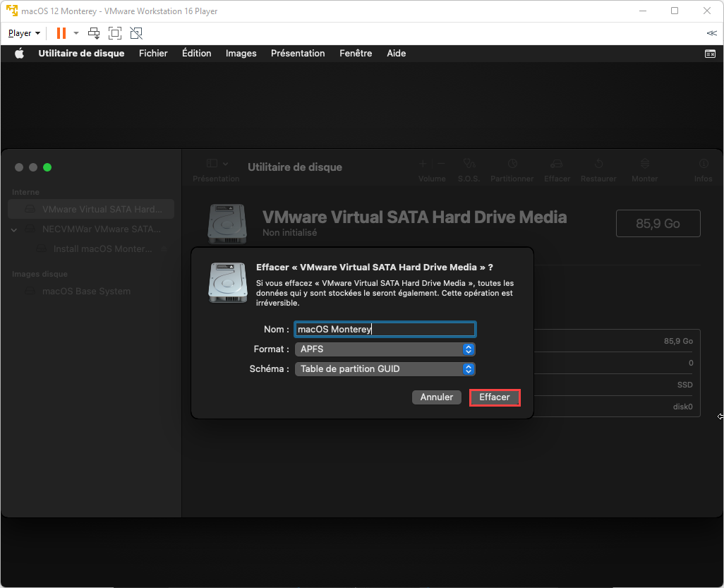This screenshot has height=588, width=724.
Task: Click the input source icon in menu bar
Action: point(710,54)
